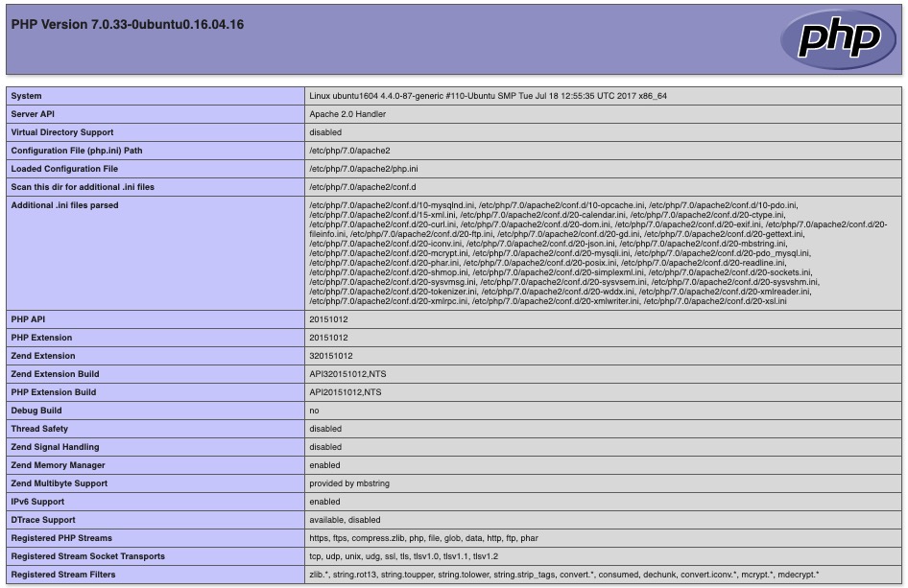Select the "available, disabled" DTrace value
The height and width of the screenshot is (588, 908).
345,520
